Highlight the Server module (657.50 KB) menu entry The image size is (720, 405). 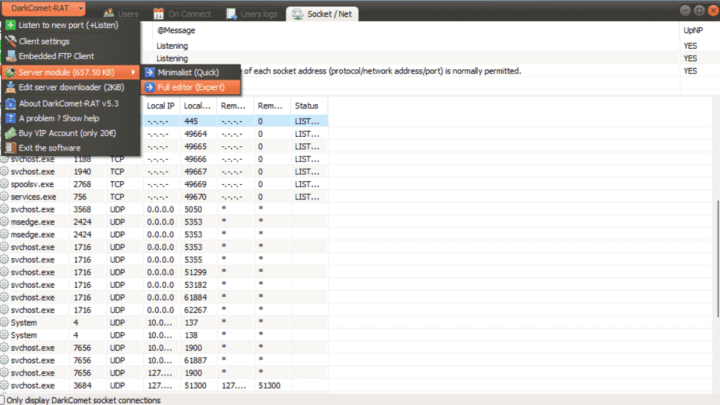pos(71,72)
